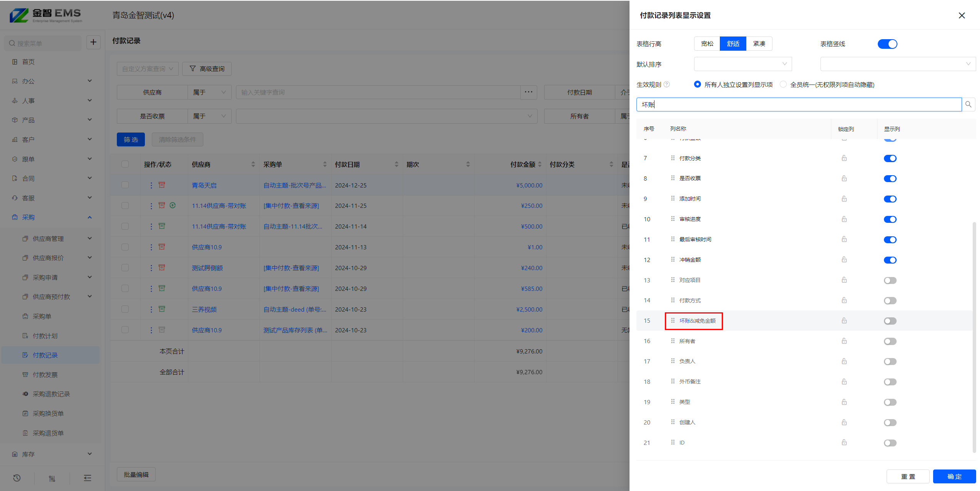The height and width of the screenshot is (491, 980).
Task: Enable display of 创建人 column
Action: point(890,423)
